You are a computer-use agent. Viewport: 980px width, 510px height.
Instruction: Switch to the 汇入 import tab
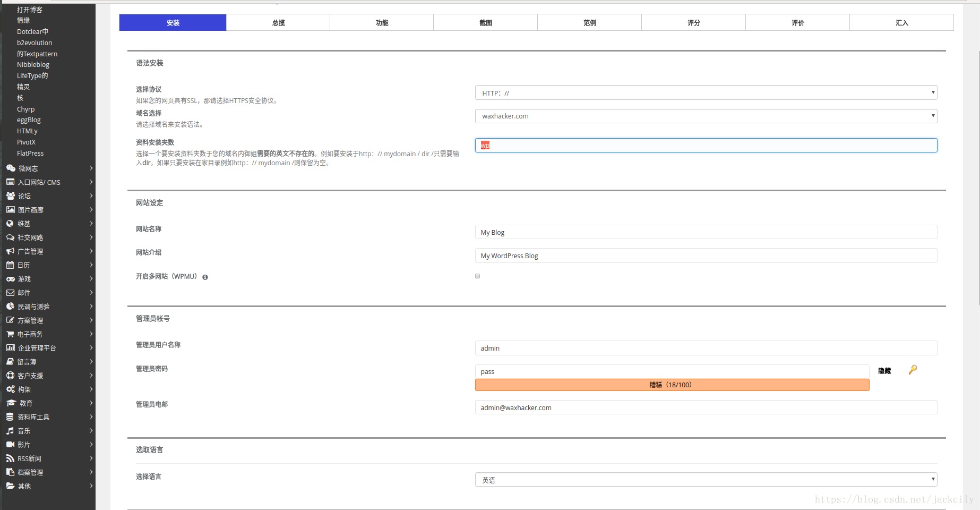click(902, 22)
